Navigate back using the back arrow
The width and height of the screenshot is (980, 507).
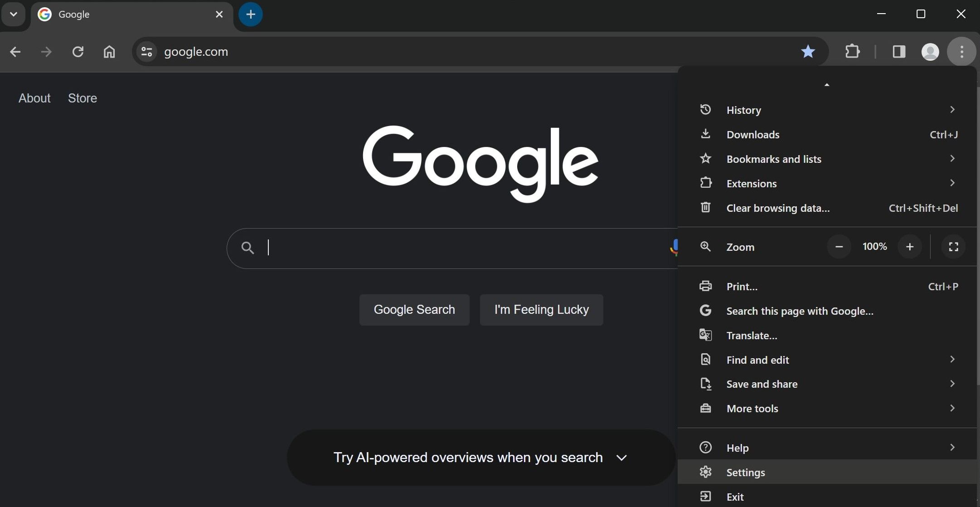(x=15, y=52)
